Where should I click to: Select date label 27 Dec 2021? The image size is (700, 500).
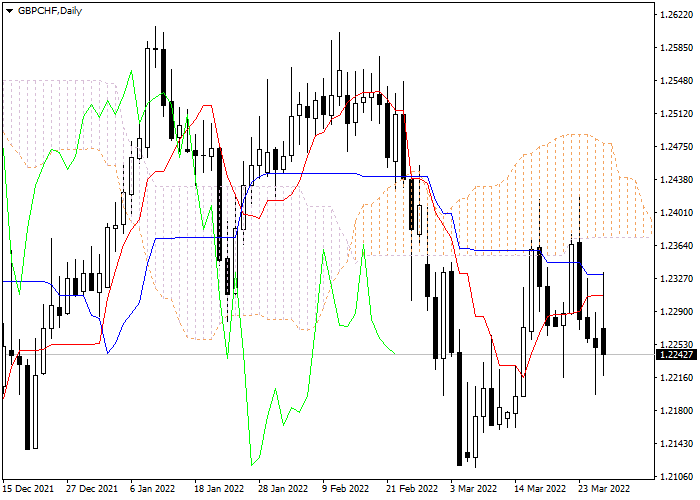pyautogui.click(x=92, y=489)
